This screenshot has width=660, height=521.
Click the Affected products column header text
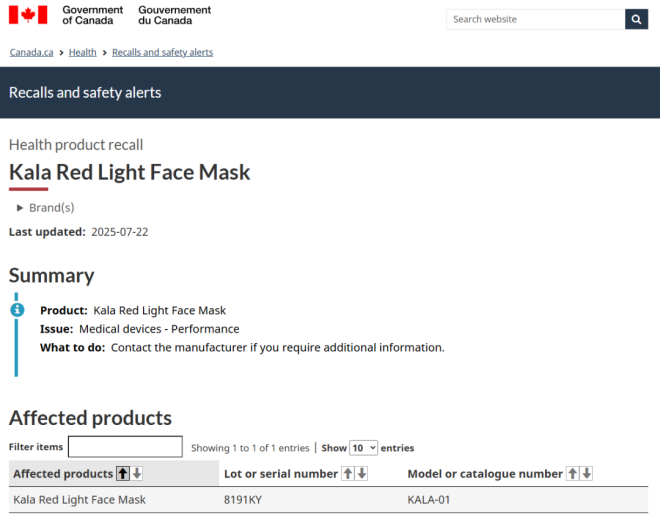pos(62,474)
